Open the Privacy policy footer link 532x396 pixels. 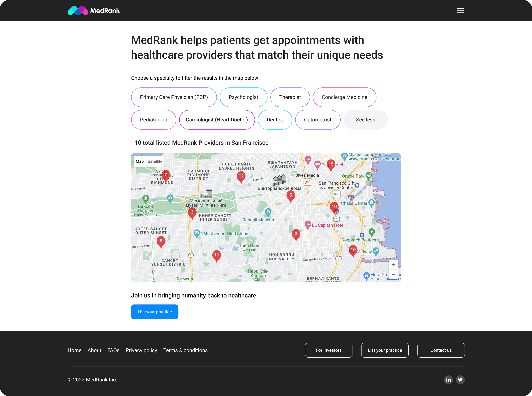[x=141, y=350]
